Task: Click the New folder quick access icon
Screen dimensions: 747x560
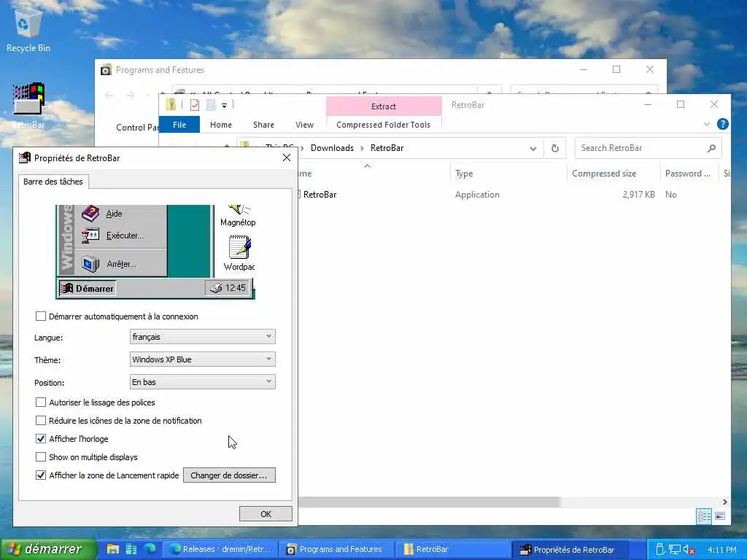Action: [x=211, y=105]
